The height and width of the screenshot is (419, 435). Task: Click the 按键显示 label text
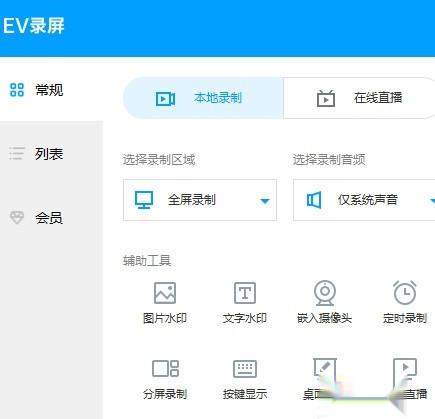coord(245,394)
